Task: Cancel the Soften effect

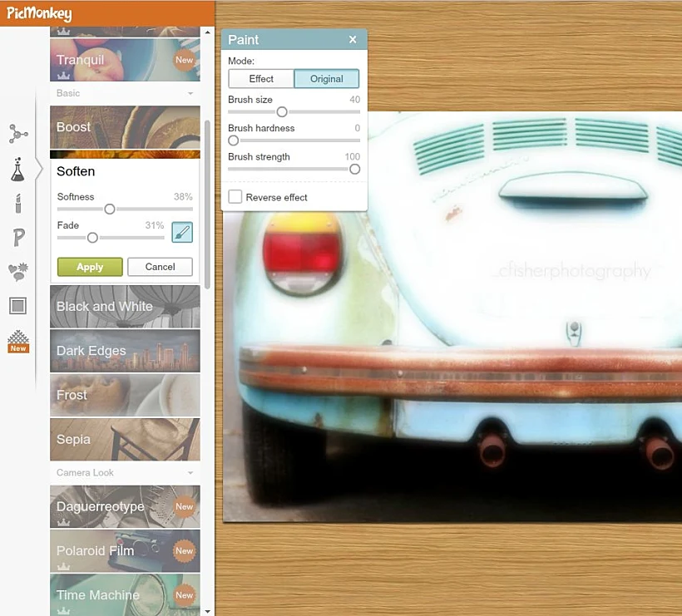Action: click(160, 267)
